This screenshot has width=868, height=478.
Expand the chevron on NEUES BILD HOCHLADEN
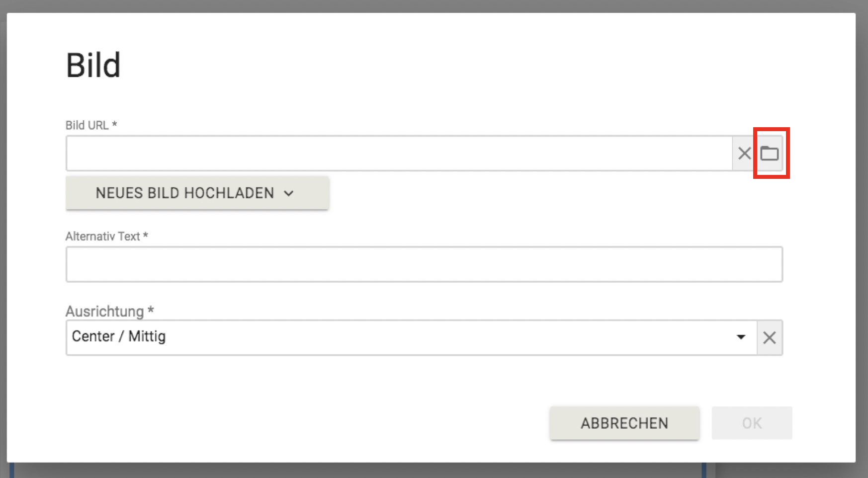(289, 193)
